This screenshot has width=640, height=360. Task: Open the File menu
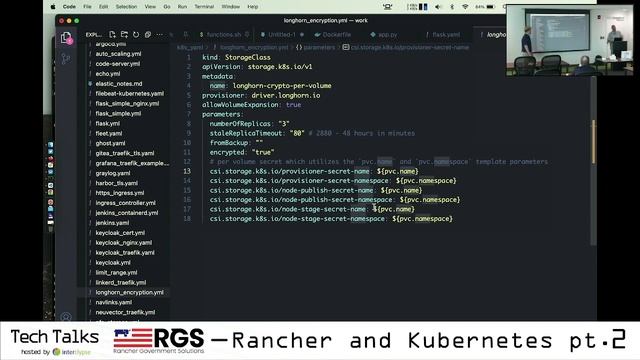87,7
